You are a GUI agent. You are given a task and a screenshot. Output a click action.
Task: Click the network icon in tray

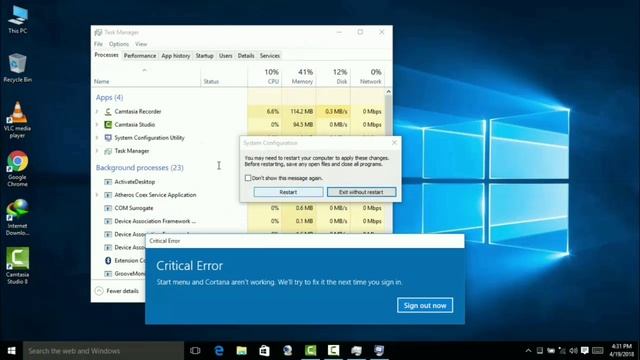click(562, 351)
